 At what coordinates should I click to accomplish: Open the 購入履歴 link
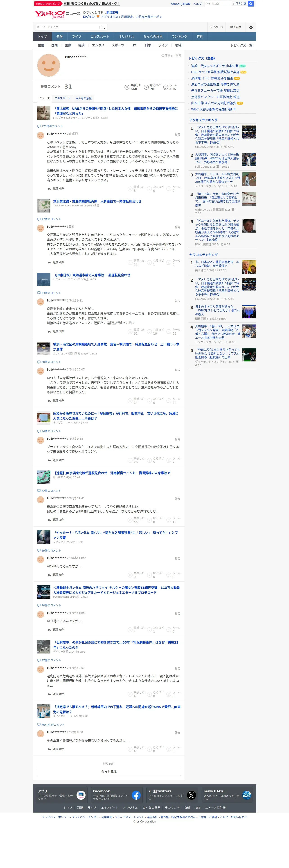[x=235, y=27]
